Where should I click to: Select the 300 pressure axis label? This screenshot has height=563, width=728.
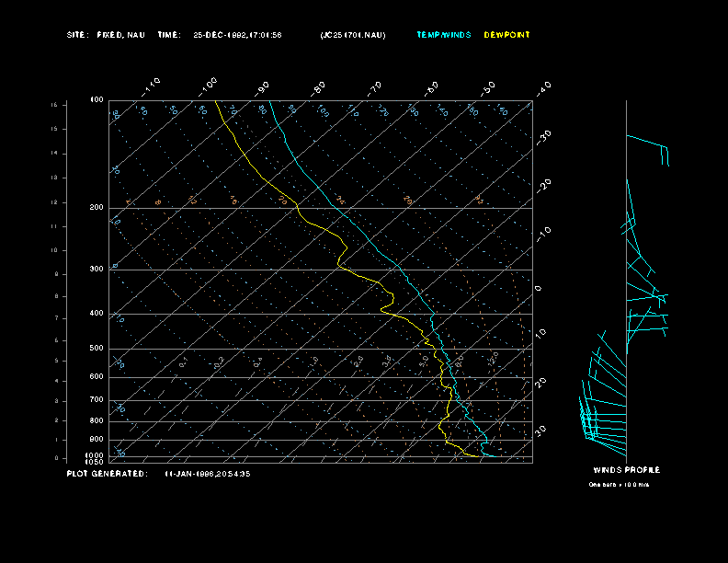coord(97,270)
